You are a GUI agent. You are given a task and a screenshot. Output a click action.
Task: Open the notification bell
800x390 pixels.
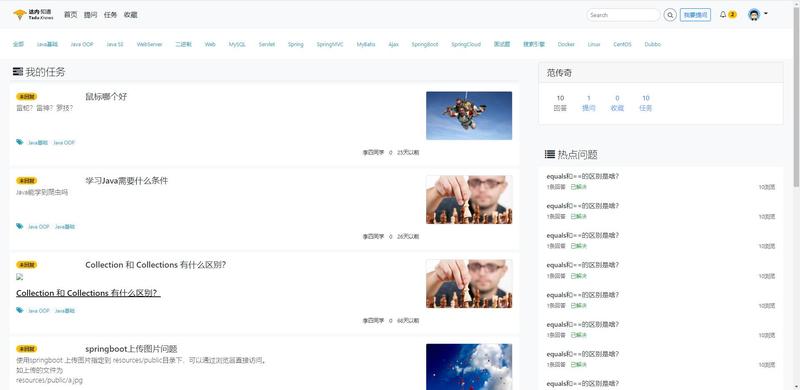[723, 14]
